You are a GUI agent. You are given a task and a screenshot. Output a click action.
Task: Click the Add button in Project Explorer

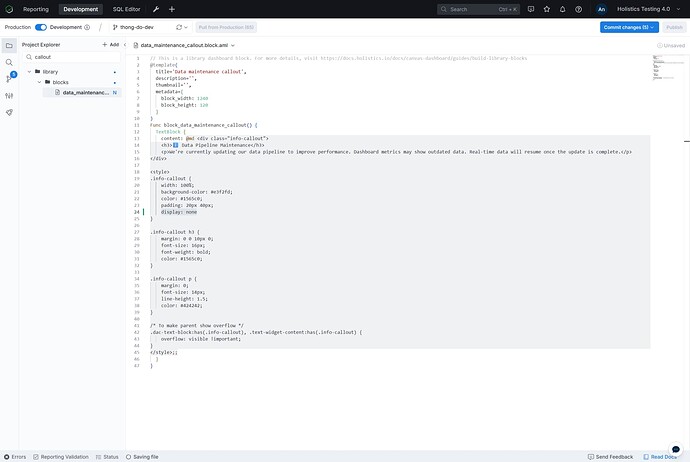pos(110,44)
